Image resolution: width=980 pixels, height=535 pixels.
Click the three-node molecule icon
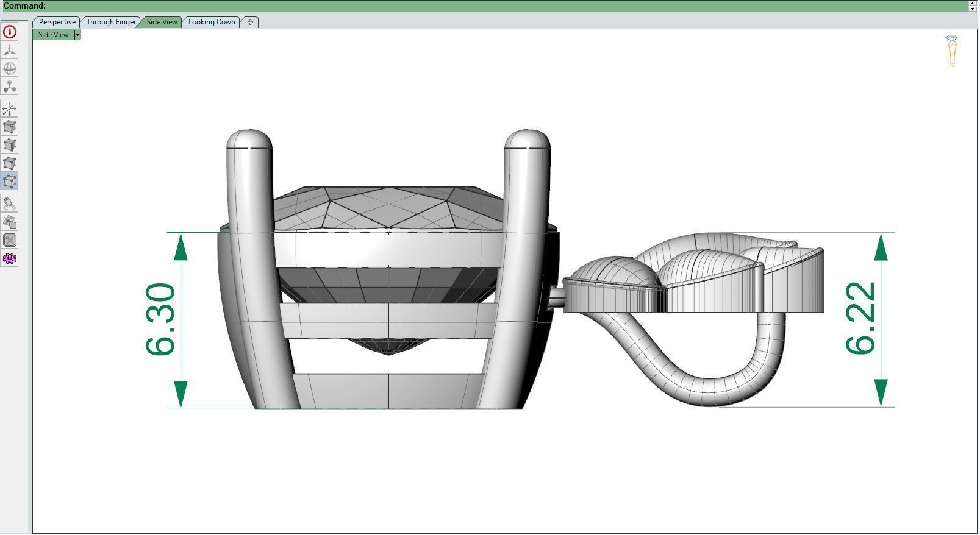click(10, 87)
